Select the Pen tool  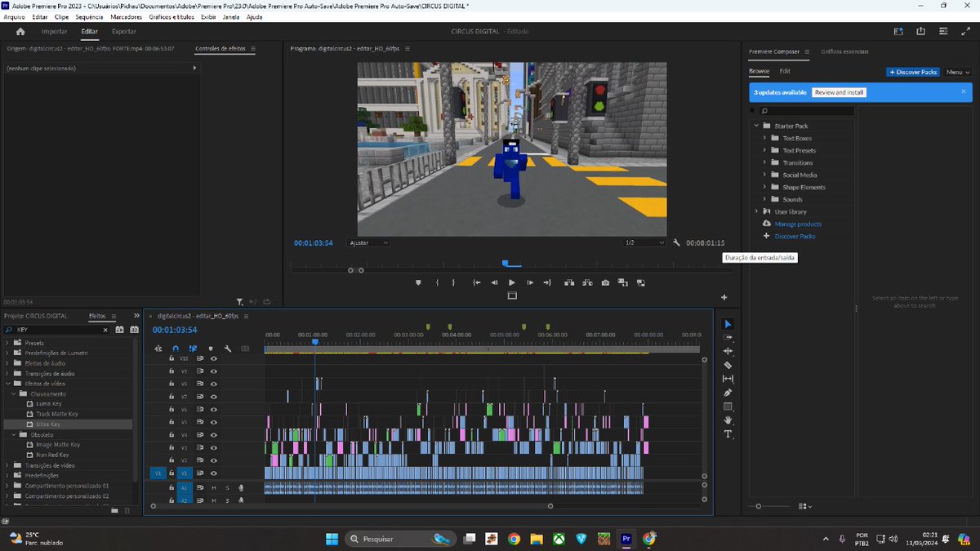728,393
